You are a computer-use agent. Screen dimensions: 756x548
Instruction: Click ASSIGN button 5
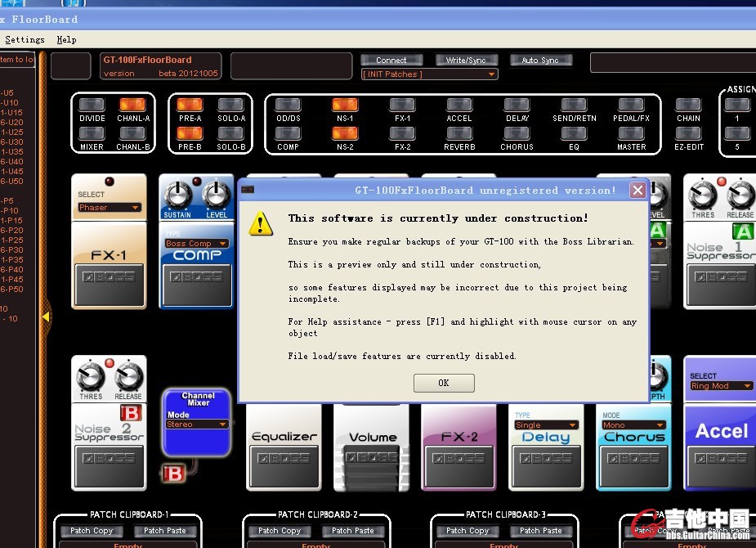[736, 133]
